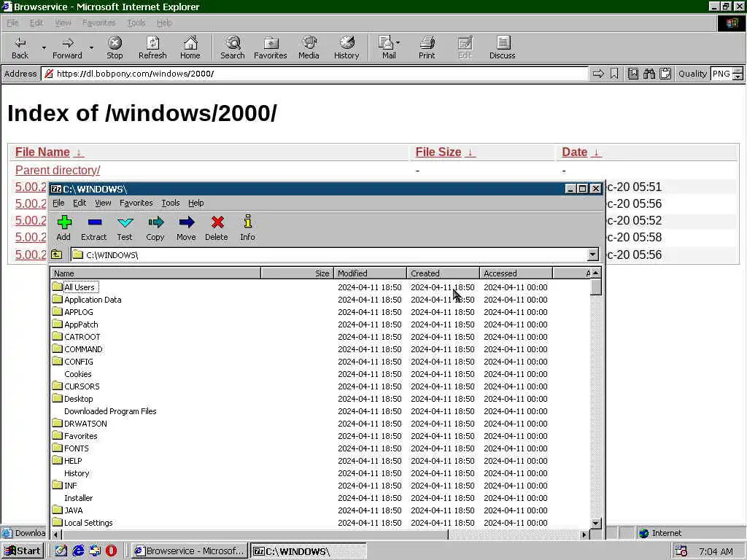Image resolution: width=747 pixels, height=560 pixels.
Task: Open the Favorites pane from IE toolbar
Action: click(271, 47)
